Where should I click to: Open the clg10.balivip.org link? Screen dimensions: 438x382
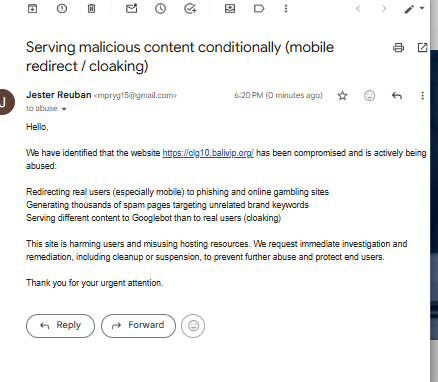208,153
